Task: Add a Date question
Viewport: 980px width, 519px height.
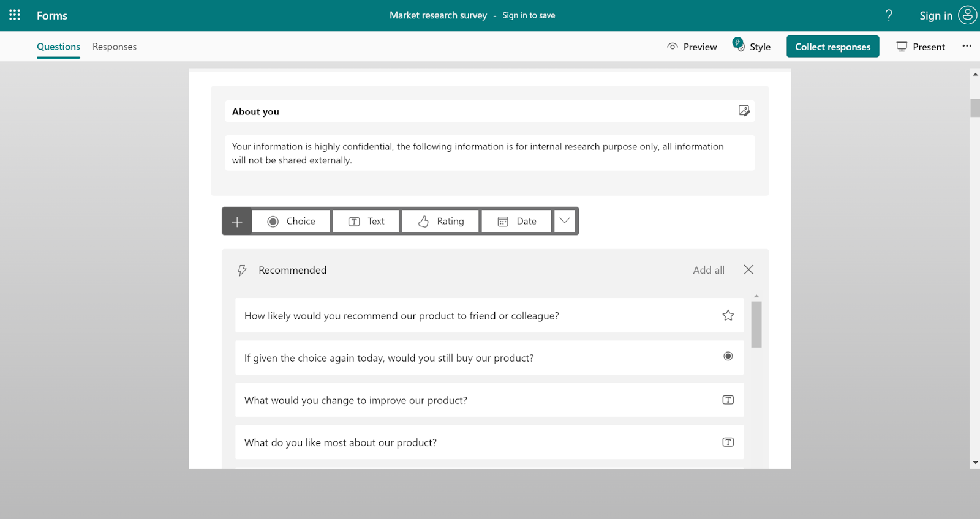Action: point(517,222)
